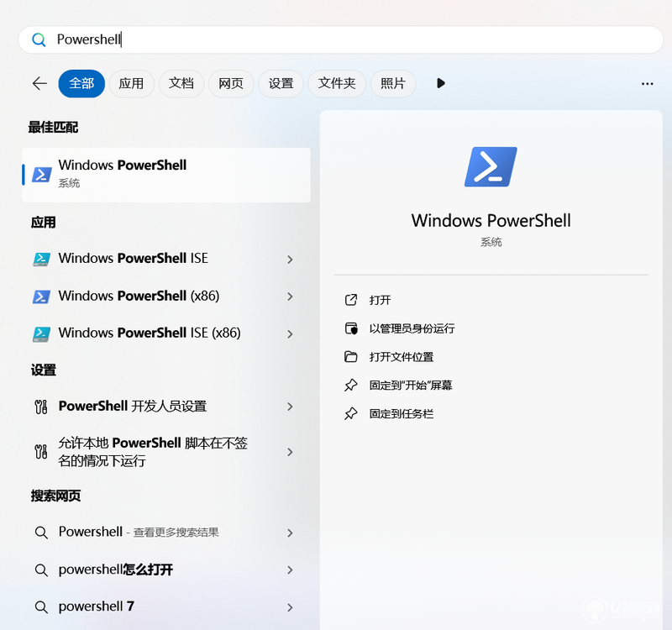Click search icon beside powershell 7
The image size is (672, 630).
click(41, 606)
